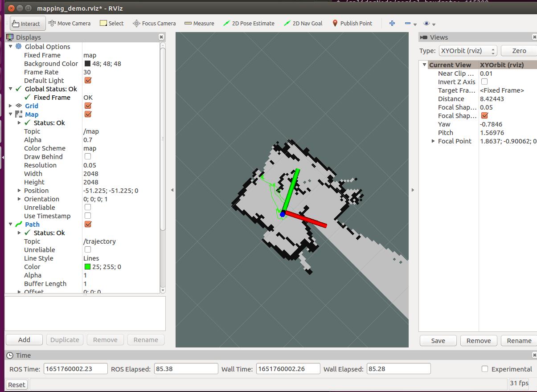Set a 2D Nav Goal
This screenshot has width=537, height=392.
[x=303, y=23]
